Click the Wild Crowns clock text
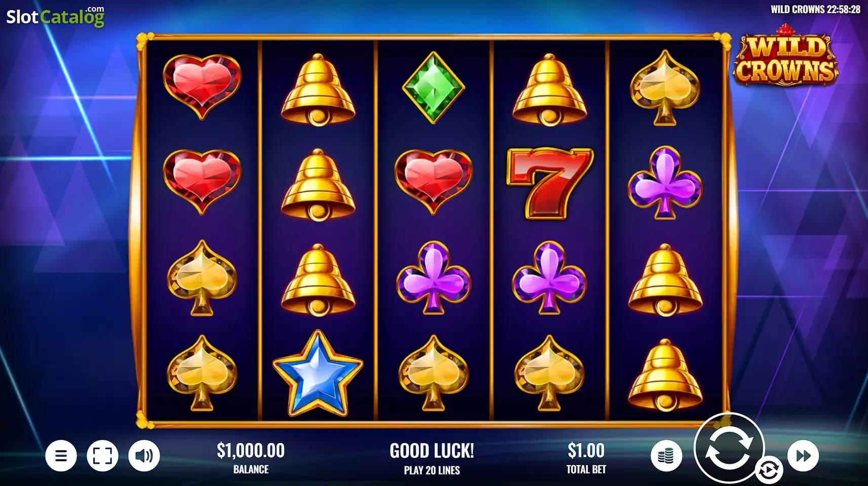868x486 pixels. coord(815,10)
